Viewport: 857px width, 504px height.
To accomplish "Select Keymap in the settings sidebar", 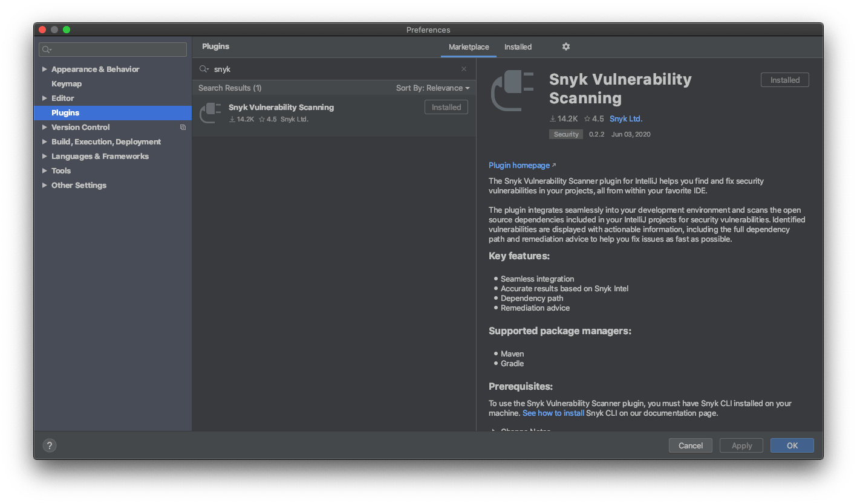I will 67,84.
